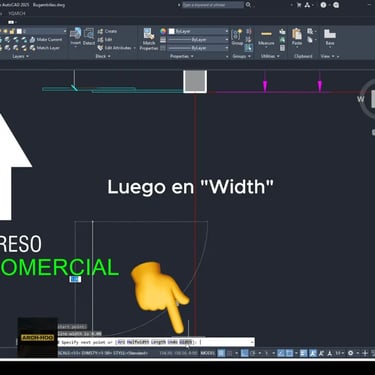Click the Base view icon

point(330,34)
